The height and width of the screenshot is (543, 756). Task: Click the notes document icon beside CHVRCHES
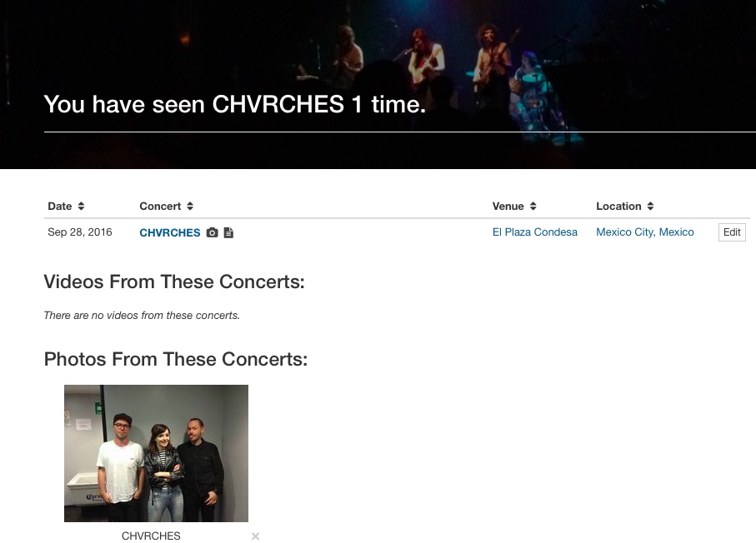click(x=228, y=232)
